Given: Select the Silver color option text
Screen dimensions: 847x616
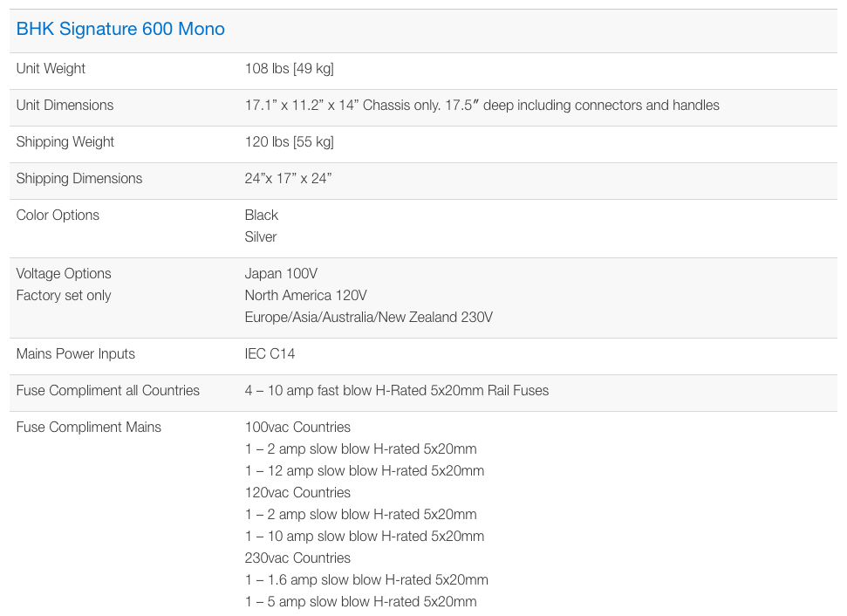Looking at the screenshot, I should click(x=260, y=237).
